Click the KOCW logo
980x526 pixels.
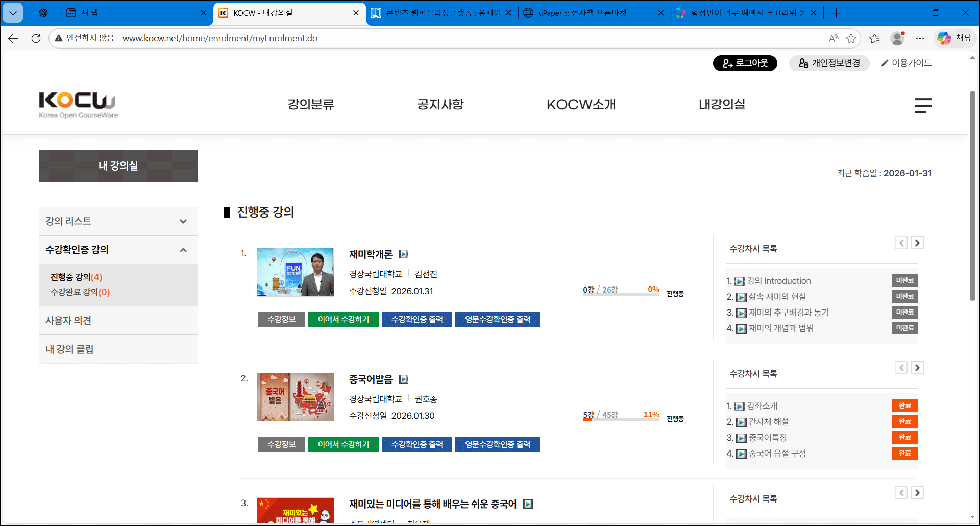pyautogui.click(x=78, y=105)
